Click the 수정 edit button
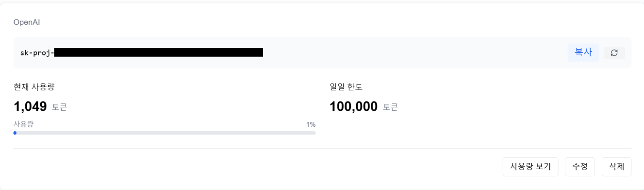 pos(580,167)
